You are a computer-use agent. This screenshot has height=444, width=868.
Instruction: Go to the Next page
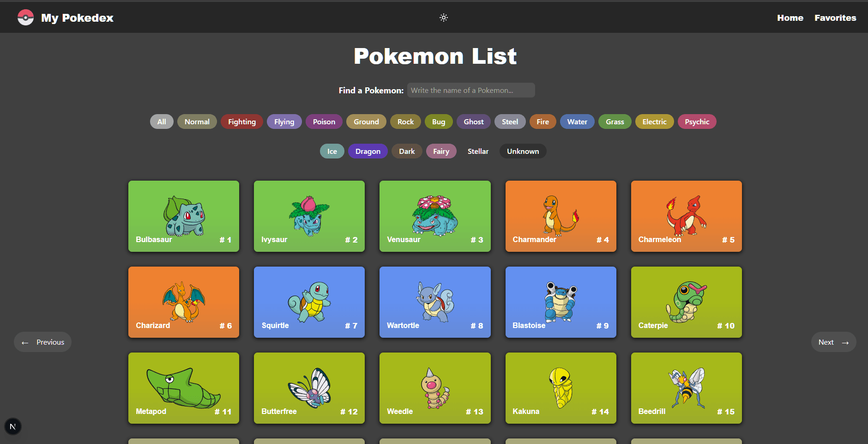834,342
